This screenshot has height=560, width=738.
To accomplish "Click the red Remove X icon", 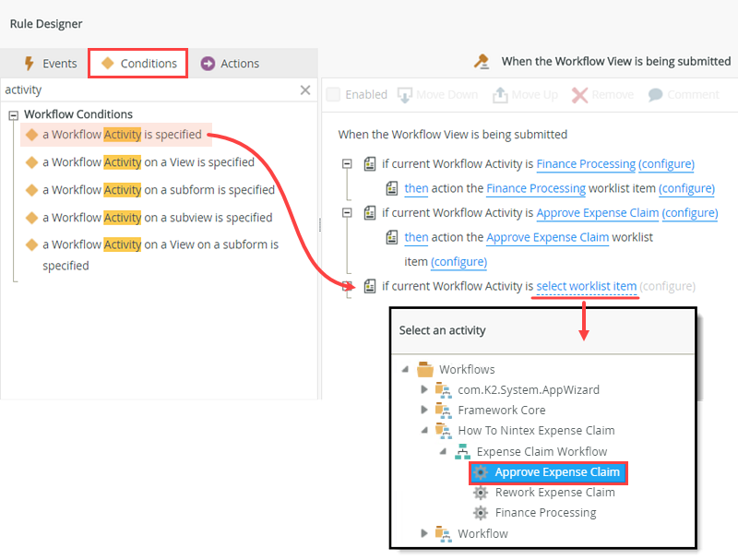I will coord(579,95).
